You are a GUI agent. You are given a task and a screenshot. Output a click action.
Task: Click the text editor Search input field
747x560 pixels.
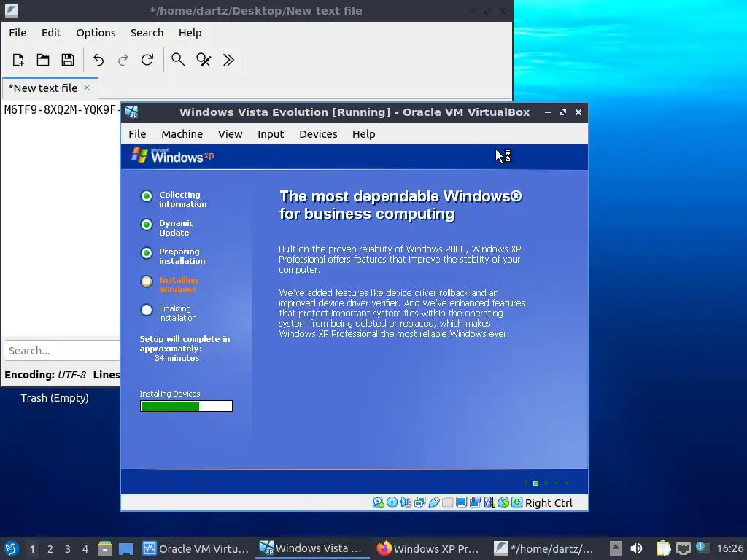click(x=62, y=351)
